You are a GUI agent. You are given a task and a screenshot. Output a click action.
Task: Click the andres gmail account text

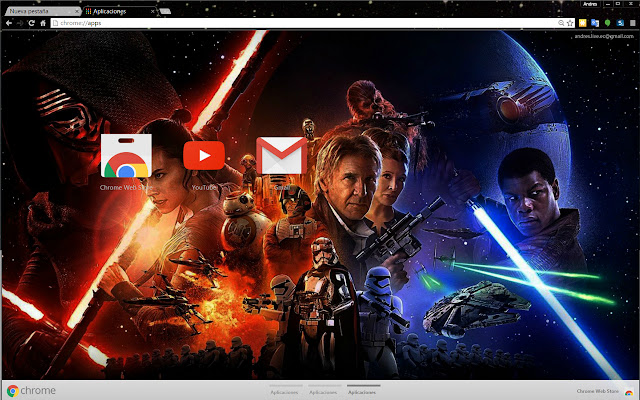pos(604,36)
